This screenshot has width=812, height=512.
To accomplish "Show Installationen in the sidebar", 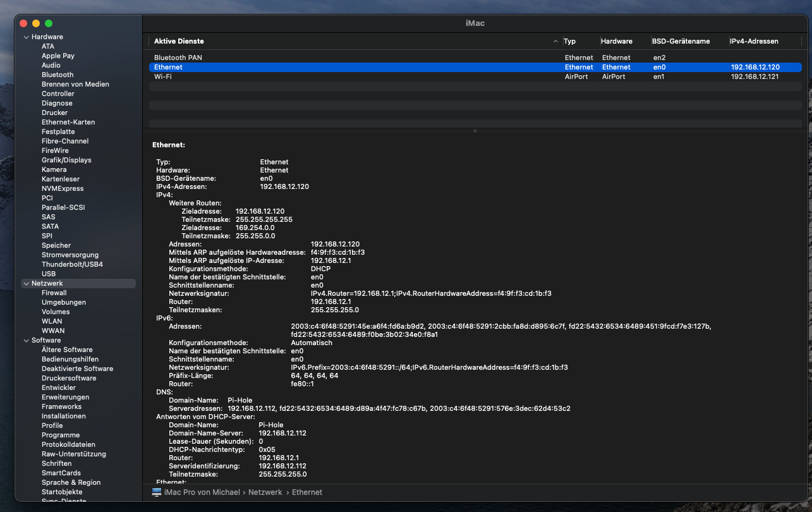I will 64,416.
